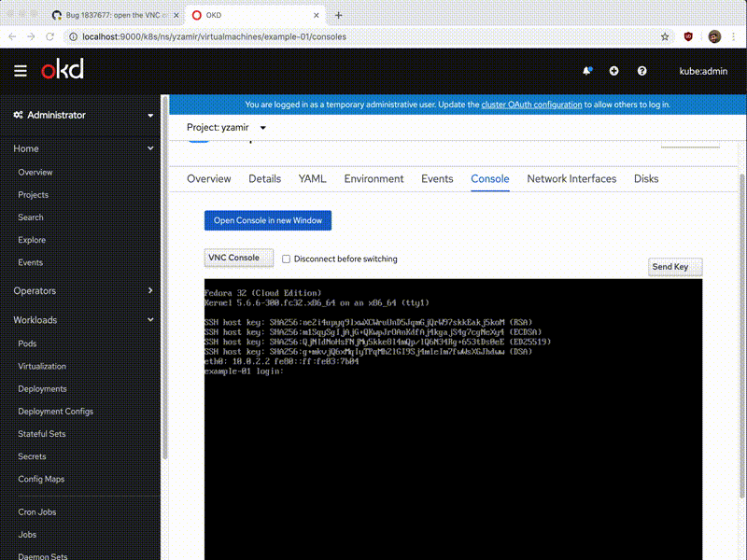Click the uBlock extension shield icon
The image size is (747, 560).
tap(688, 36)
